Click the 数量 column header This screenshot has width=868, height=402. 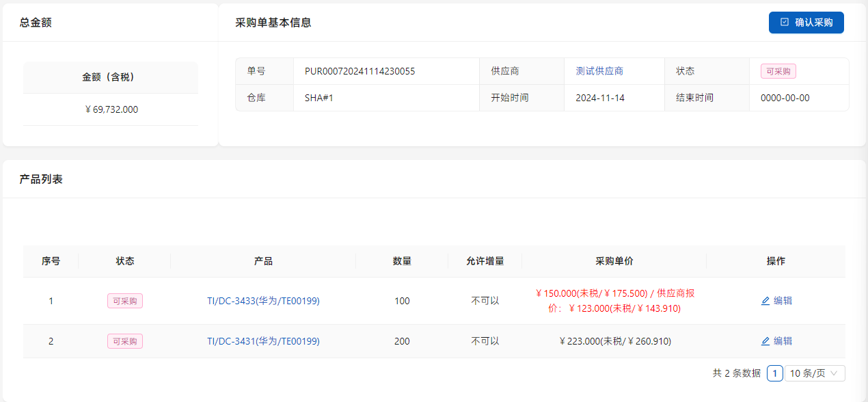point(402,261)
